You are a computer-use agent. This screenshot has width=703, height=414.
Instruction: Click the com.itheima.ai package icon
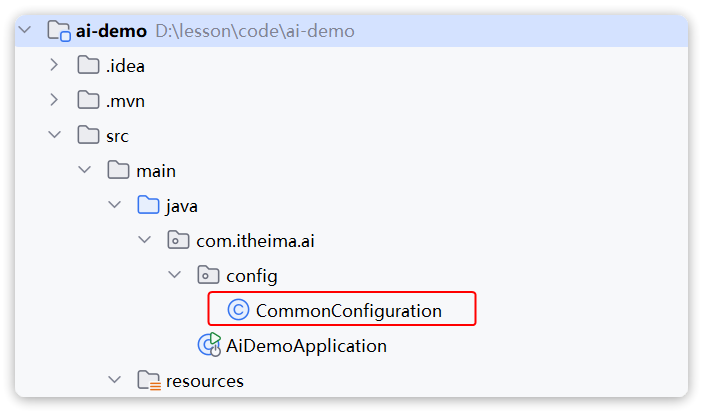178,240
